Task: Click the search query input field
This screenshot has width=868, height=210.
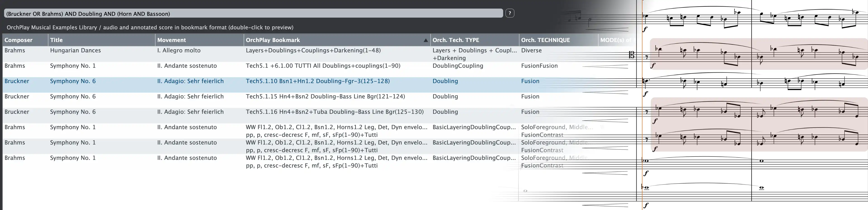Action: click(x=253, y=14)
